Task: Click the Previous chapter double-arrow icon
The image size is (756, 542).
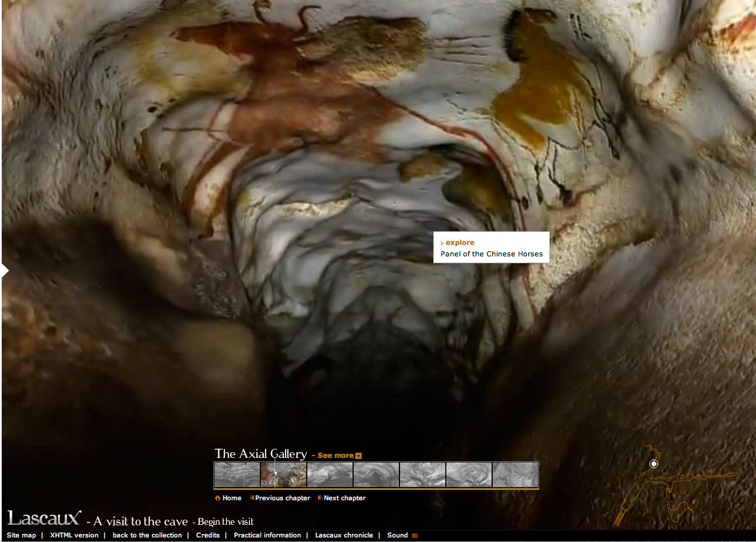Action: click(252, 498)
